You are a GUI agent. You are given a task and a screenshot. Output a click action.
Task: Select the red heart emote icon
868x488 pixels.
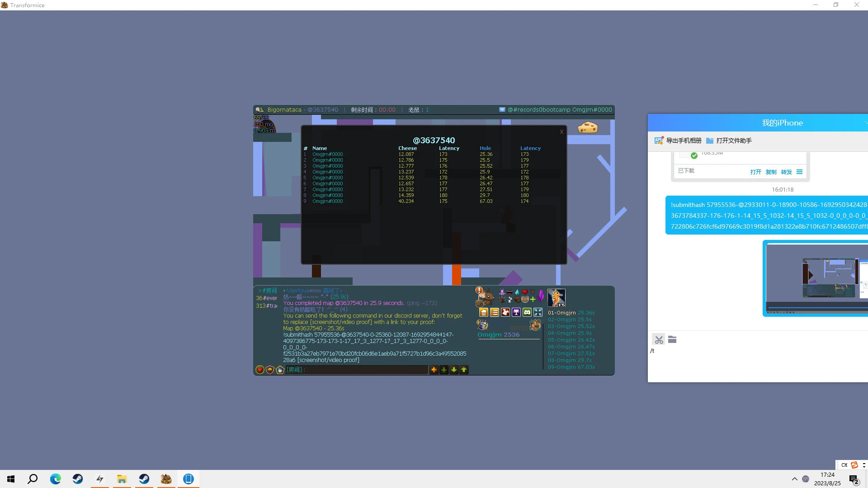point(525,292)
